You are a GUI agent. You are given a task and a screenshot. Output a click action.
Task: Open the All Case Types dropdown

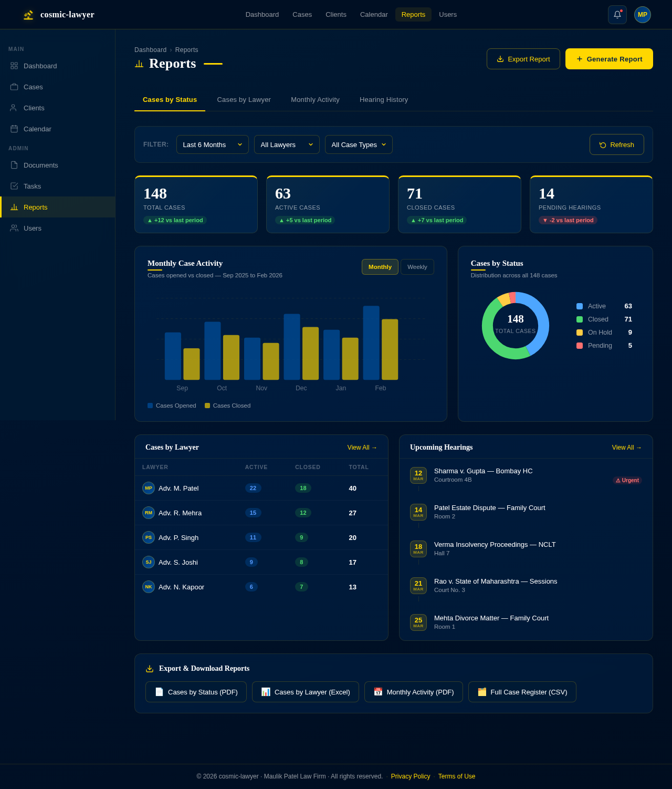359,144
